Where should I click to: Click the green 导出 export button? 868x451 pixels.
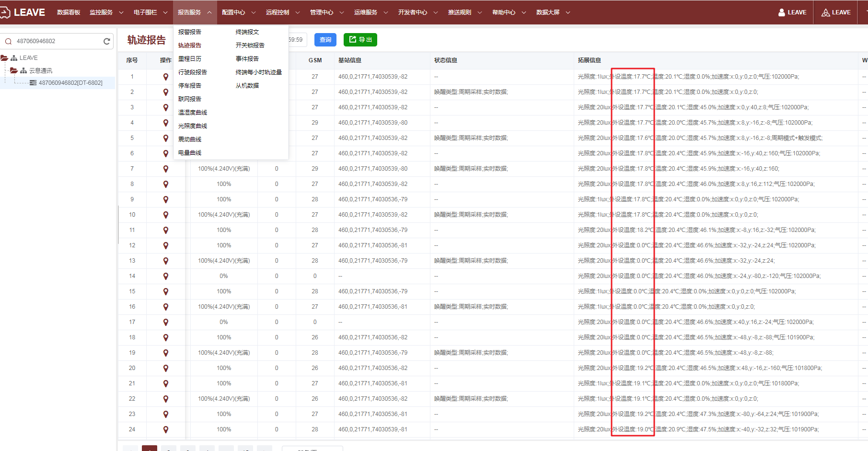(x=360, y=40)
